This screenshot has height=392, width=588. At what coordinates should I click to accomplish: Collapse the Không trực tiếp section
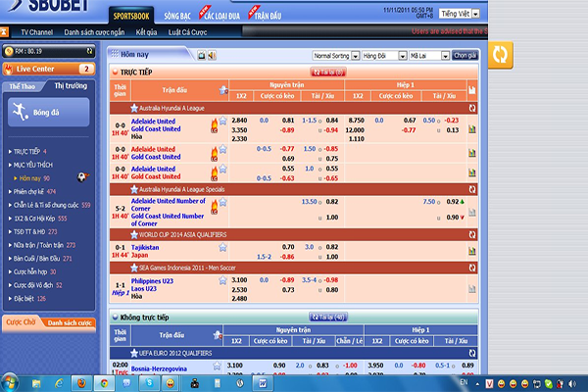click(x=115, y=318)
